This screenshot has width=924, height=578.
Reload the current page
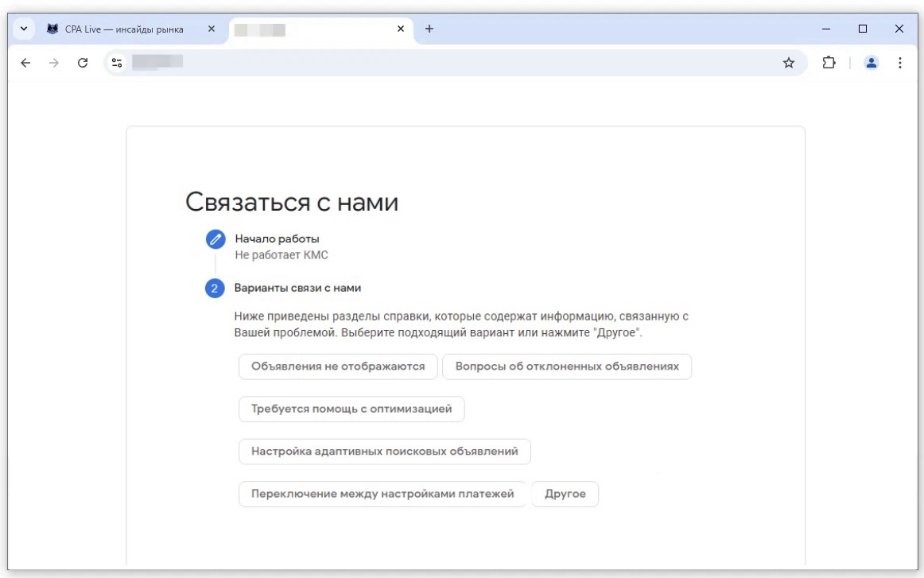[x=83, y=63]
